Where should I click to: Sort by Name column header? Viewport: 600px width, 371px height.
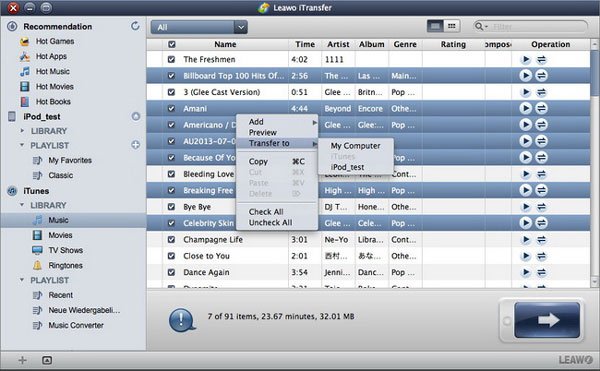pyautogui.click(x=225, y=44)
